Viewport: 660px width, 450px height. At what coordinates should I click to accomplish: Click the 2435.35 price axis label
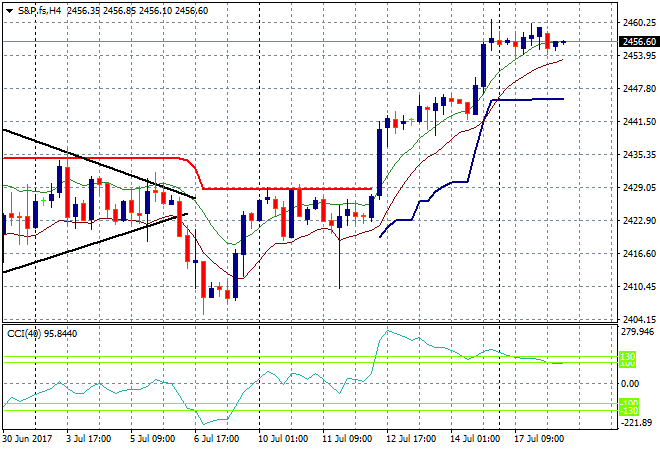(x=639, y=154)
